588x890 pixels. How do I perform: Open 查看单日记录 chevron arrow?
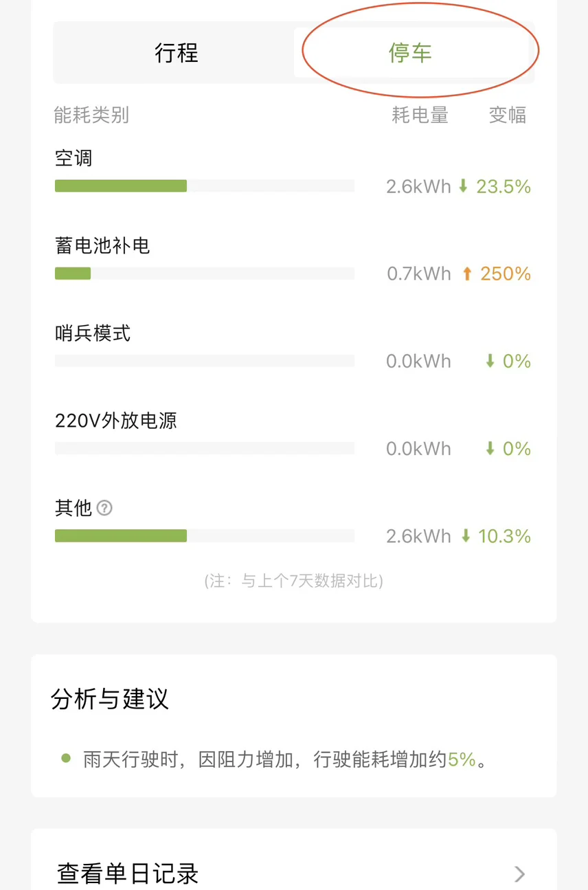[x=519, y=874]
